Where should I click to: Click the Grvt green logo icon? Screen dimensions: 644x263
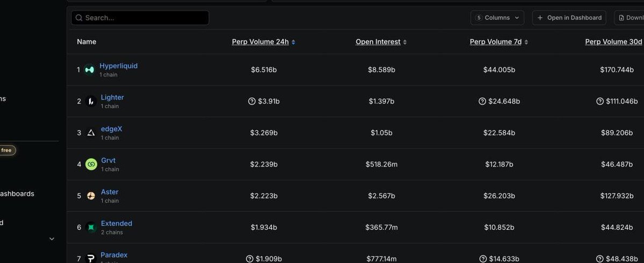coord(91,164)
